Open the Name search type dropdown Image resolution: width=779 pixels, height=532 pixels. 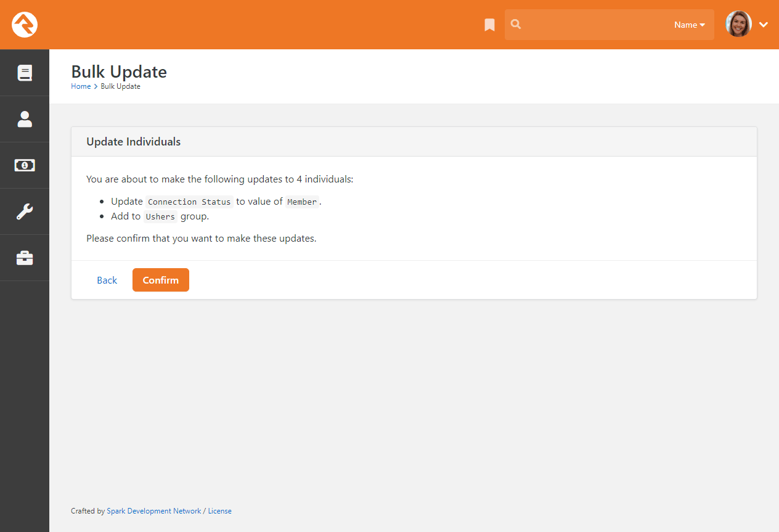(x=690, y=25)
